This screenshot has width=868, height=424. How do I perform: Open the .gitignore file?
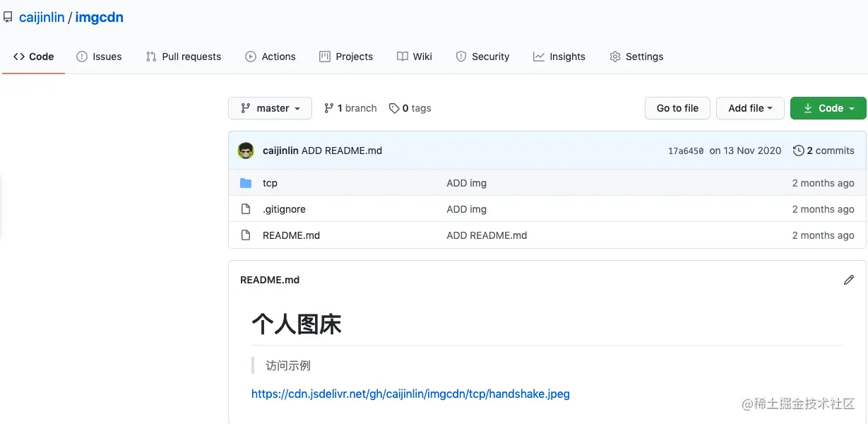point(284,209)
